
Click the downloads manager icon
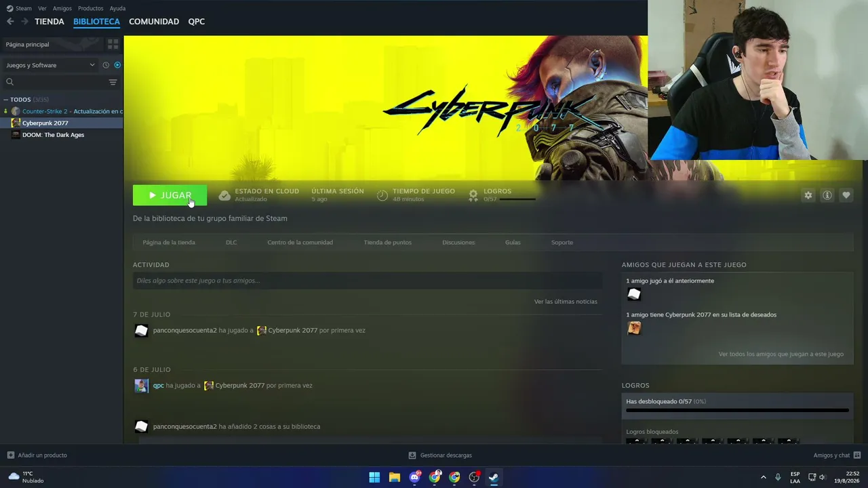pyautogui.click(x=412, y=455)
